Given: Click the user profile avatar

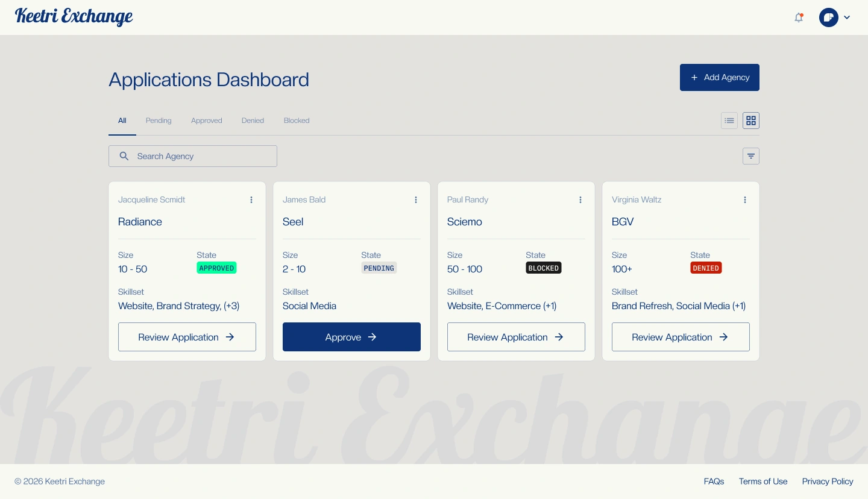Looking at the screenshot, I should pos(829,17).
